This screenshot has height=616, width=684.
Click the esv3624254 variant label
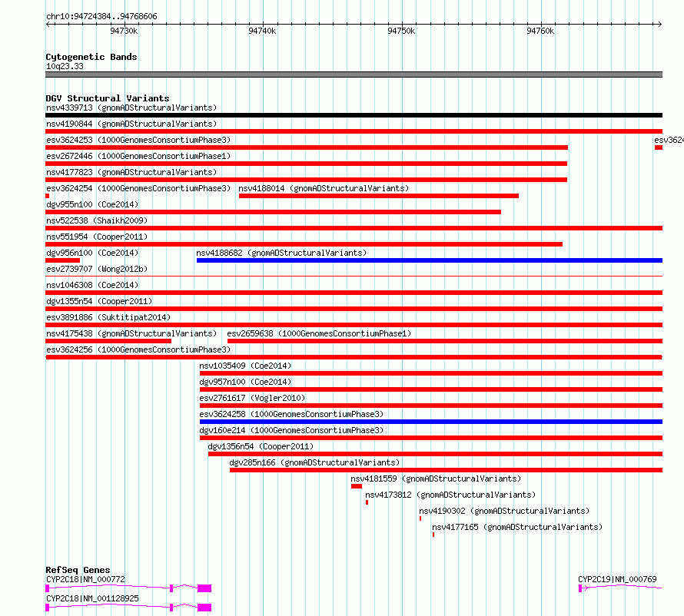click(138, 188)
